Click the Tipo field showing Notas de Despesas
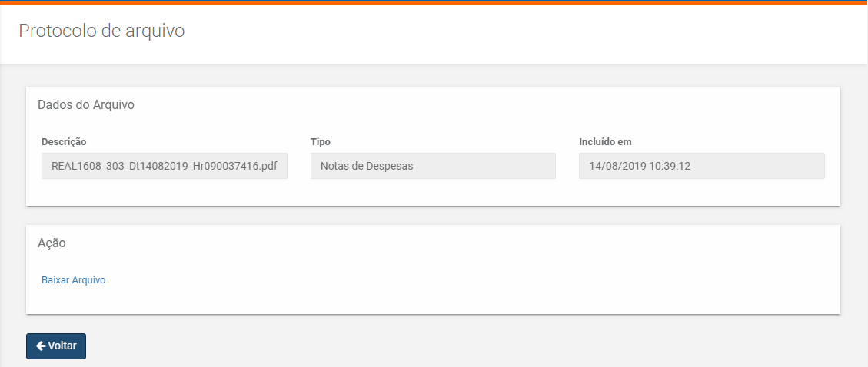 (x=433, y=166)
